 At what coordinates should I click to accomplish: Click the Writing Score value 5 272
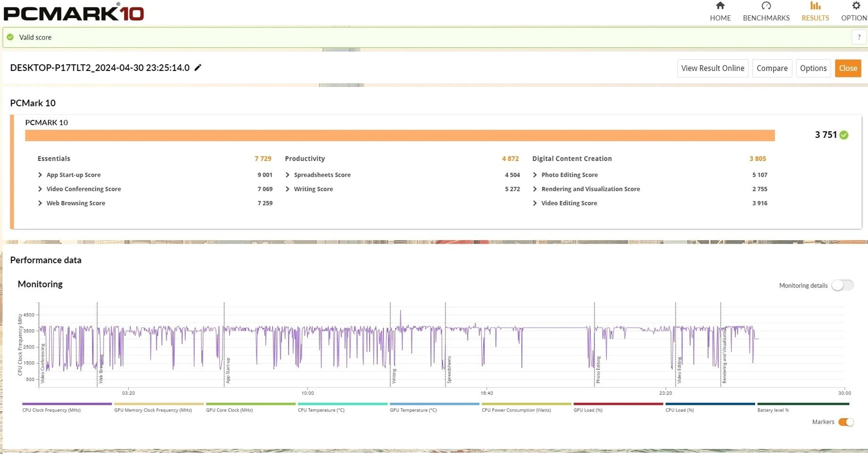pyautogui.click(x=512, y=189)
